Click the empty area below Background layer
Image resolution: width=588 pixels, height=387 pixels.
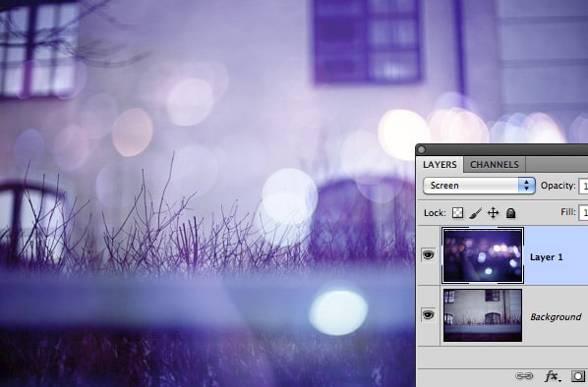tap(502, 357)
